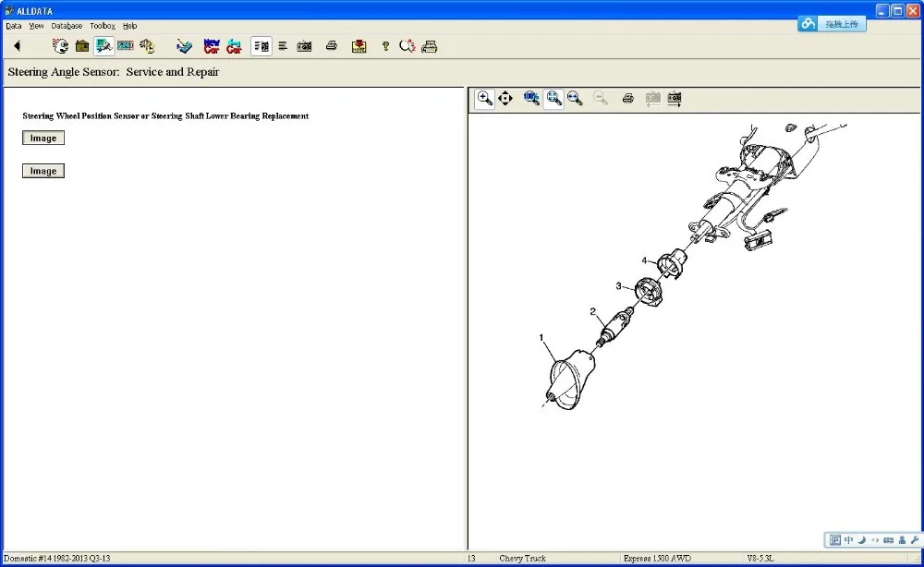
Task: Open the View menu
Action: click(37, 26)
